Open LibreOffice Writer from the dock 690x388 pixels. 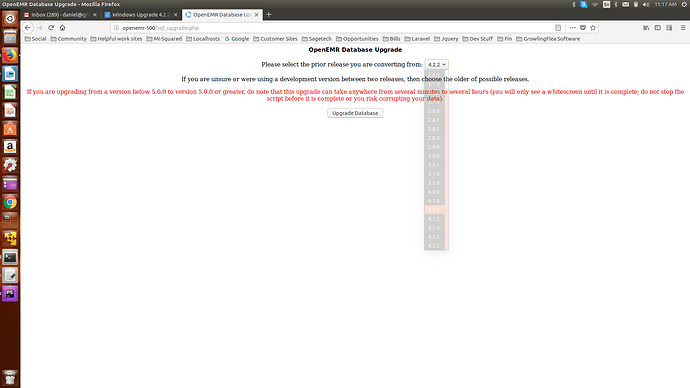(10, 74)
